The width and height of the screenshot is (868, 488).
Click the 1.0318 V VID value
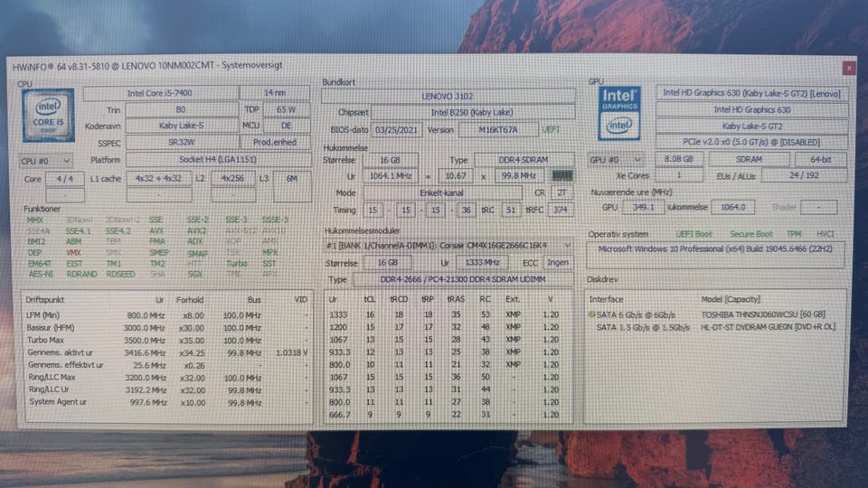(291, 352)
